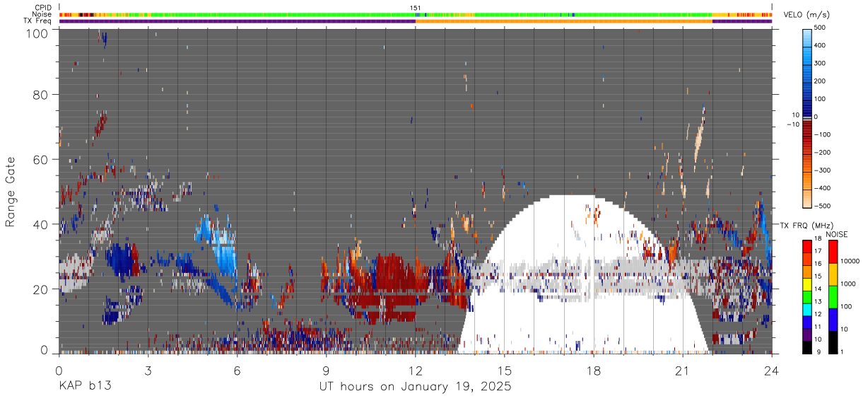Click the x-axis tick label '24'
This screenshot has height=401, width=868.
pos(772,371)
